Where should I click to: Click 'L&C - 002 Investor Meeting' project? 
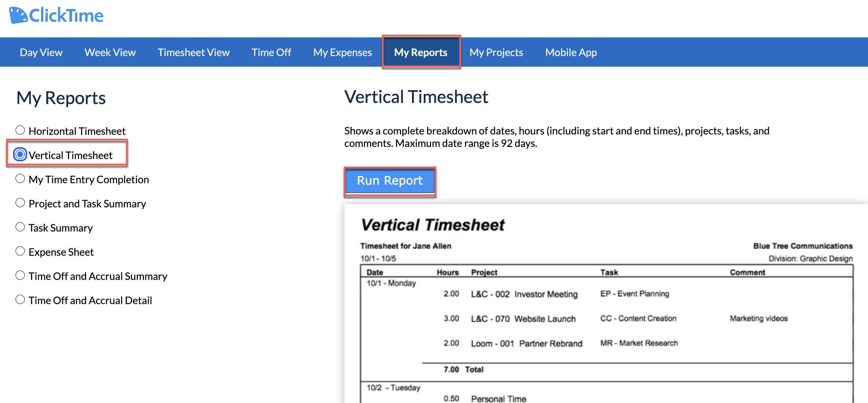coord(524,294)
